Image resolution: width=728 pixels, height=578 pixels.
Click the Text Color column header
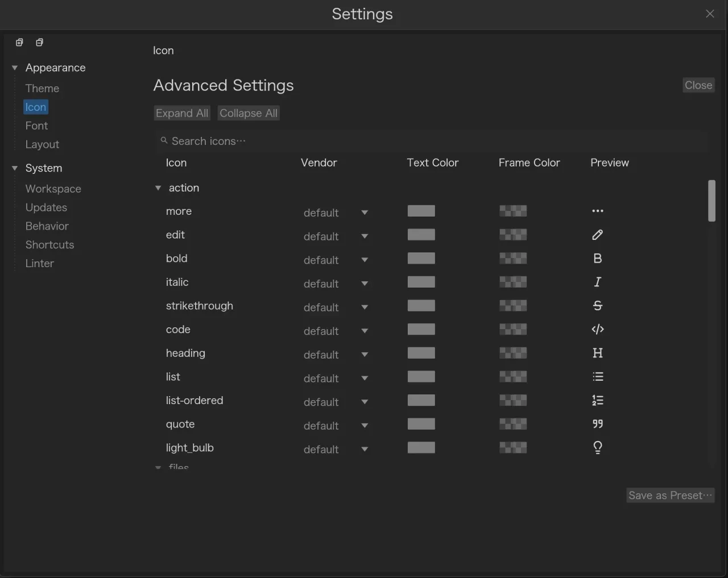coord(432,163)
